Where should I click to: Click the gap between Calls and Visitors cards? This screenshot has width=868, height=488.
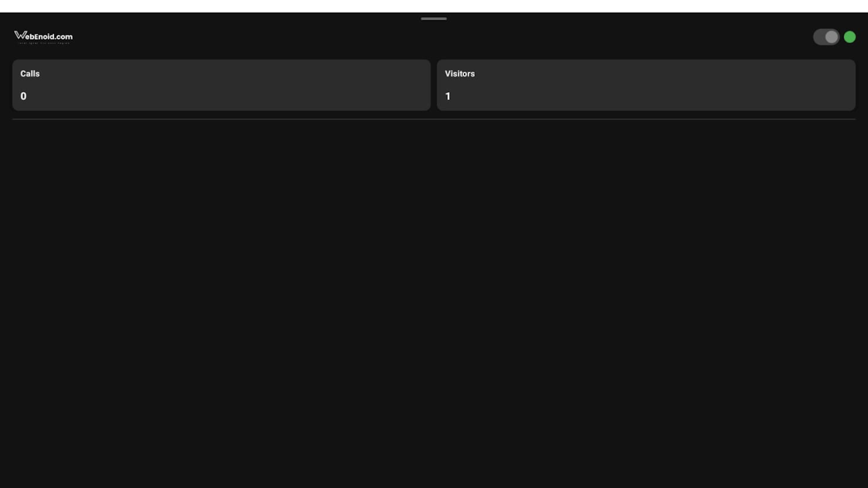point(434,85)
